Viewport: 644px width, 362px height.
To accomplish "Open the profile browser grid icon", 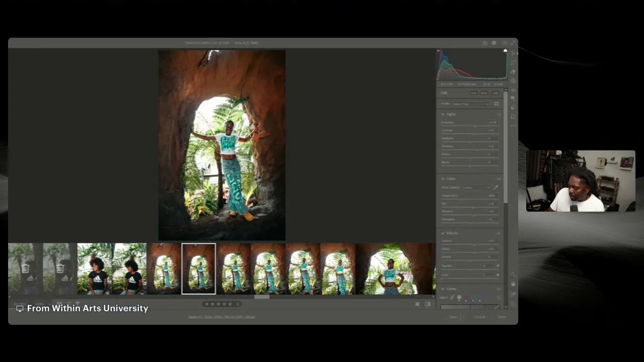I will (x=496, y=104).
